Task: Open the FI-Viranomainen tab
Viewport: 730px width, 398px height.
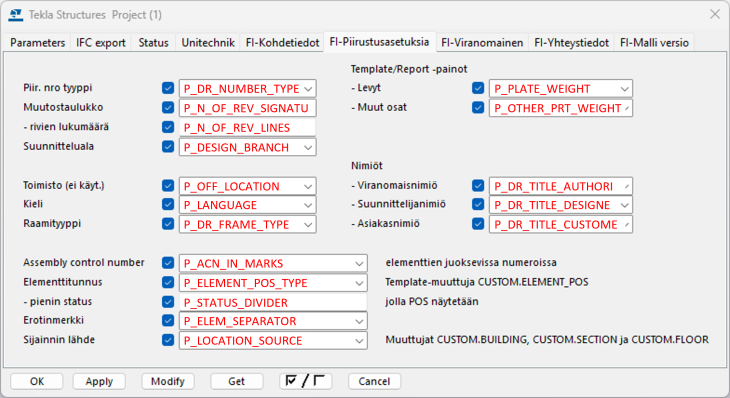Action: point(482,42)
